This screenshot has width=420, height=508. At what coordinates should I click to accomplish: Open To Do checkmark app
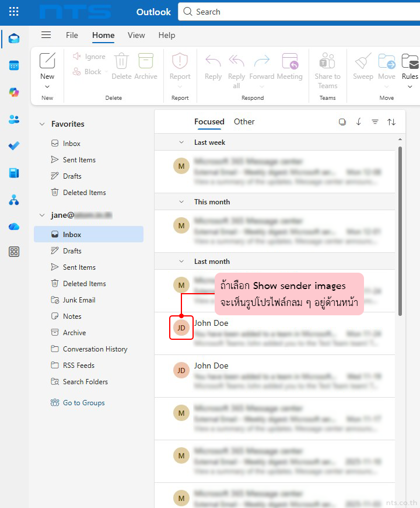point(14,146)
